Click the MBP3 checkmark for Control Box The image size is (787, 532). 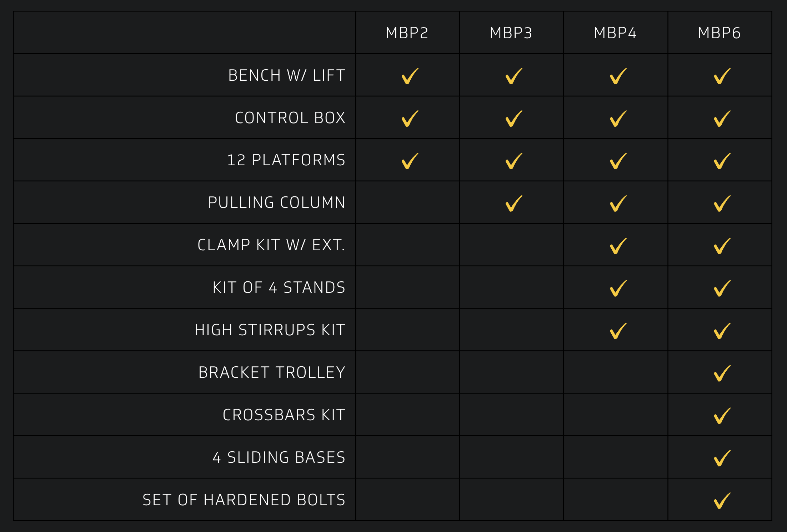tap(513, 119)
